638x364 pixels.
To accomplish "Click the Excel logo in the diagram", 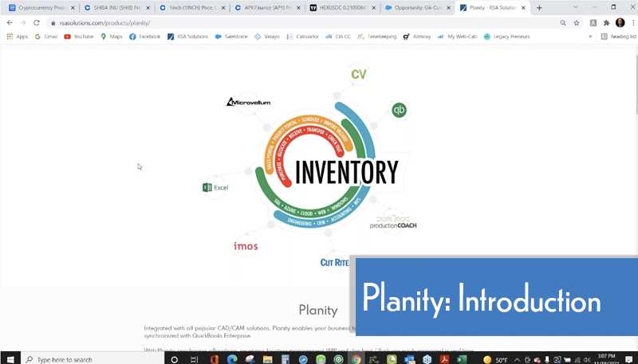I will click(215, 187).
